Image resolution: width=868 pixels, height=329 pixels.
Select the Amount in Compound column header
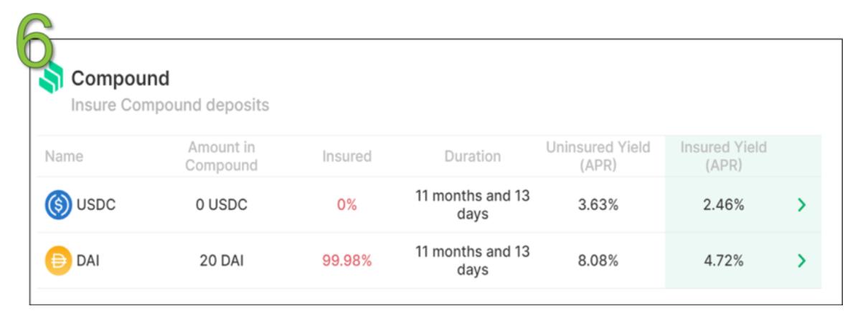coord(222,157)
